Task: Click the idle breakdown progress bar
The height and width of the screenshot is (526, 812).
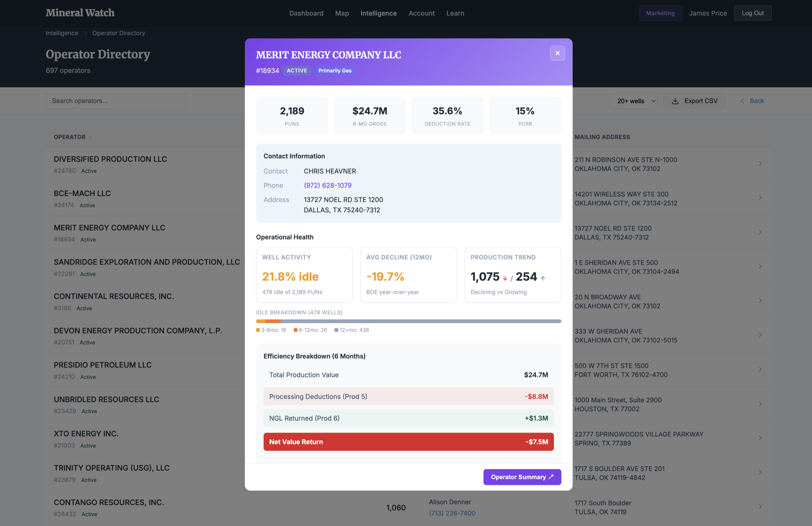Action: tap(408, 321)
